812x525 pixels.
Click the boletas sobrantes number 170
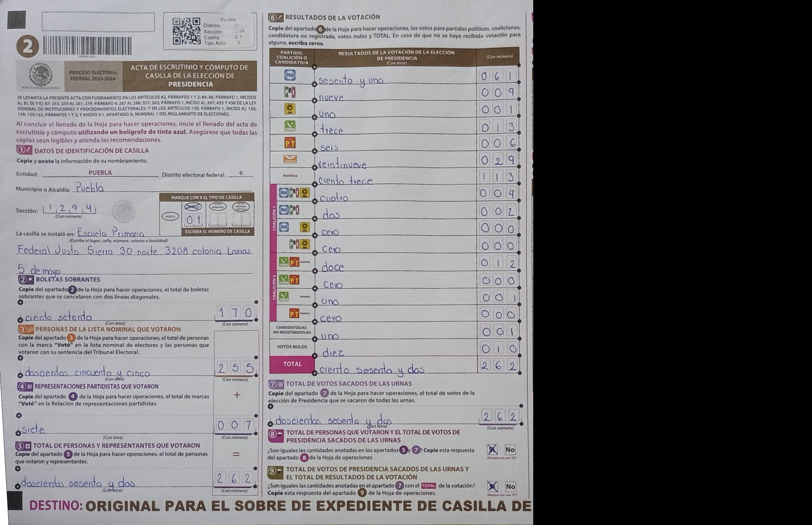click(x=235, y=313)
